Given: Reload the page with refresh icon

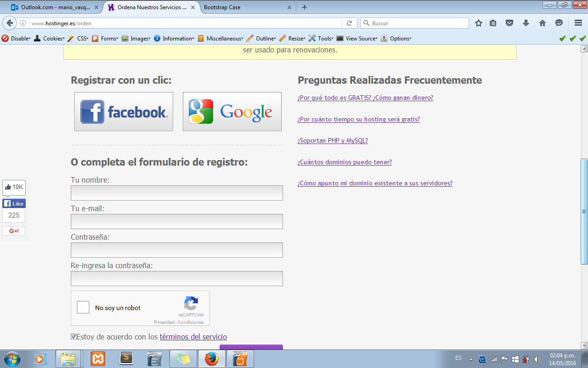Looking at the screenshot, I should tap(349, 23).
